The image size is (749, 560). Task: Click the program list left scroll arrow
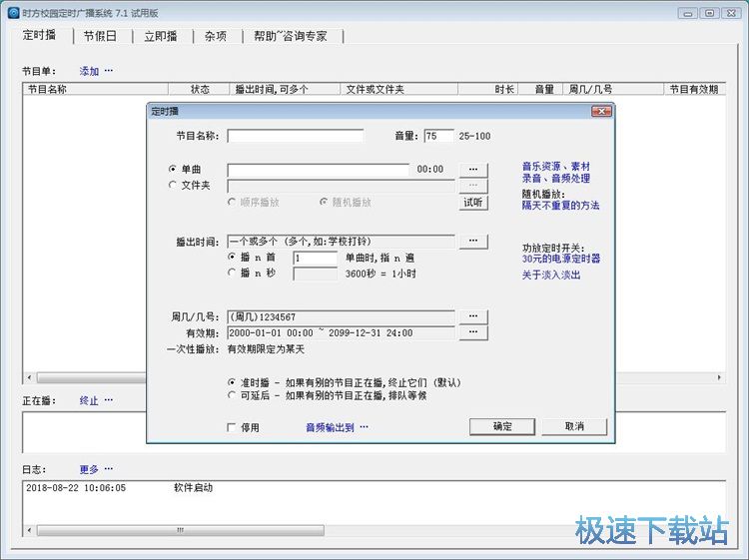29,377
